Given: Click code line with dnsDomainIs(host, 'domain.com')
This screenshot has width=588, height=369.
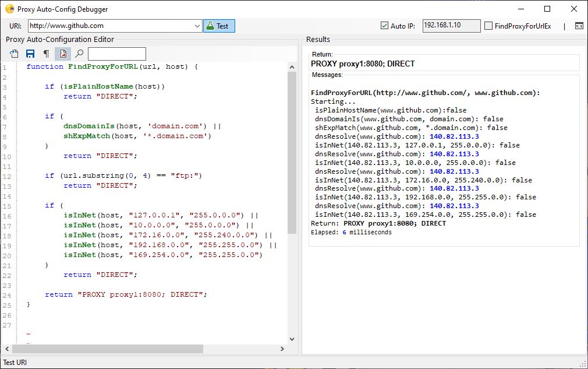Looking at the screenshot, I should coord(142,126).
